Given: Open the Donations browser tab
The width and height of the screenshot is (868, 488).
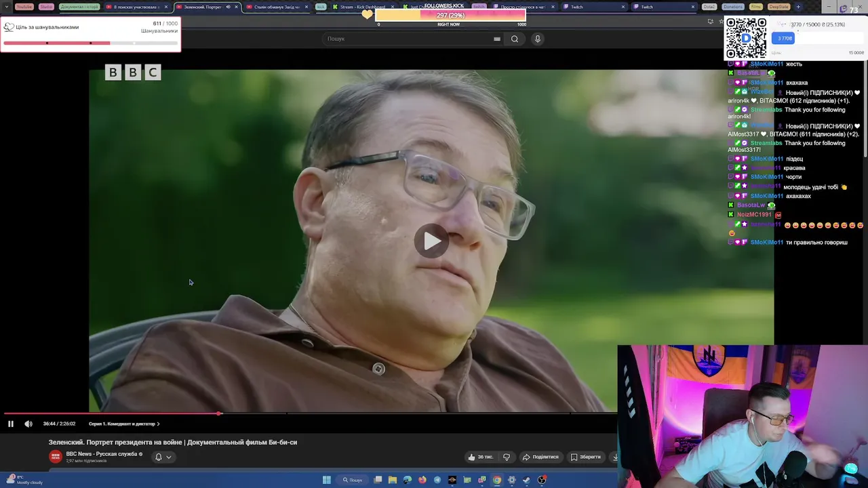Looking at the screenshot, I should click(732, 7).
